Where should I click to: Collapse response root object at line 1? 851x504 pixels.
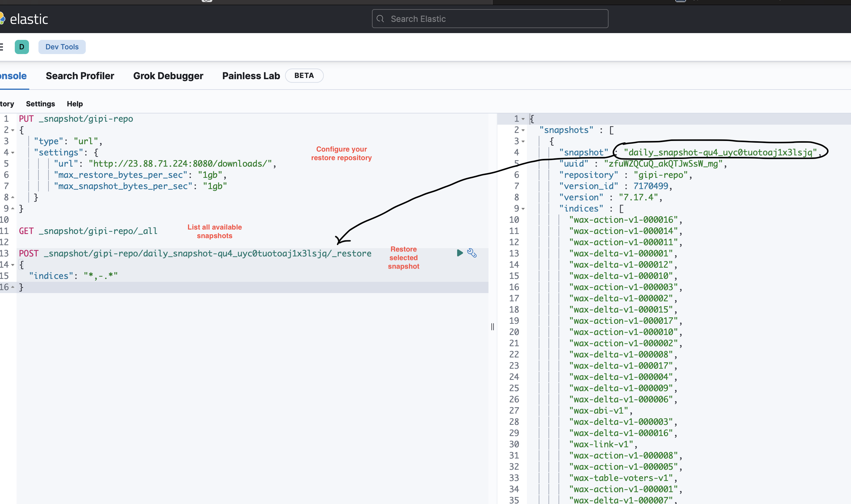523,119
